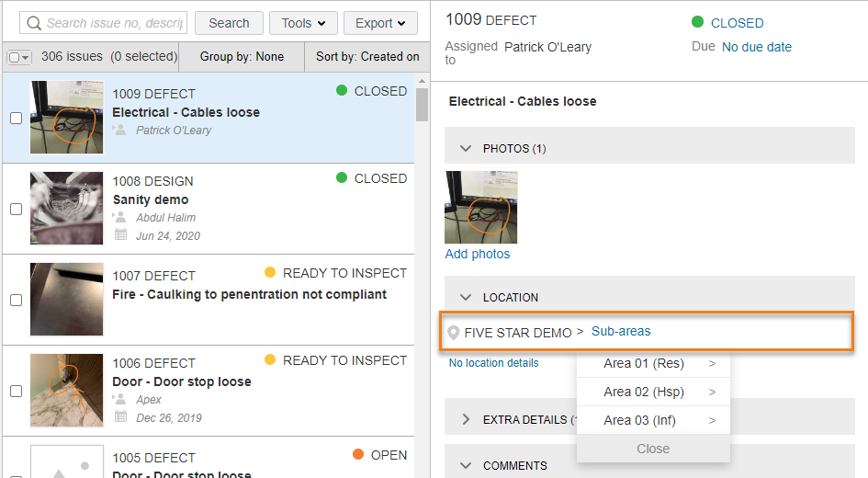Click the magnifier icon in search box
Viewport: 868px width, 478px height.
(34, 23)
